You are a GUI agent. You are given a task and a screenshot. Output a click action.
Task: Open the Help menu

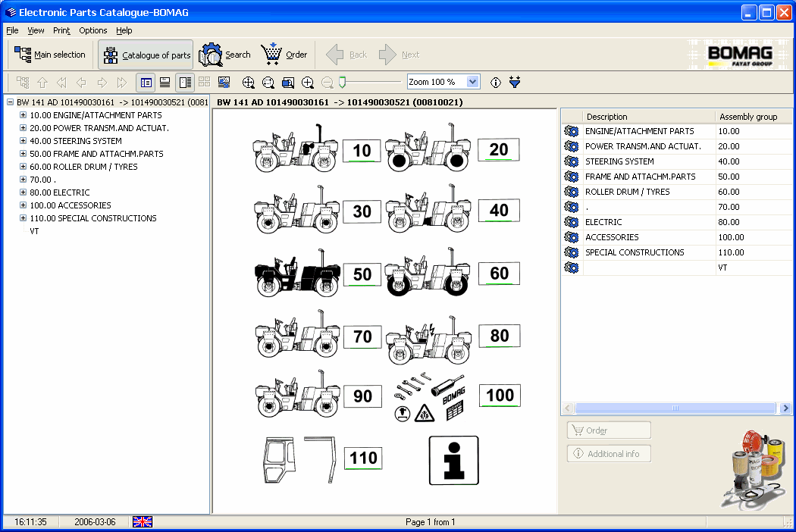point(124,30)
